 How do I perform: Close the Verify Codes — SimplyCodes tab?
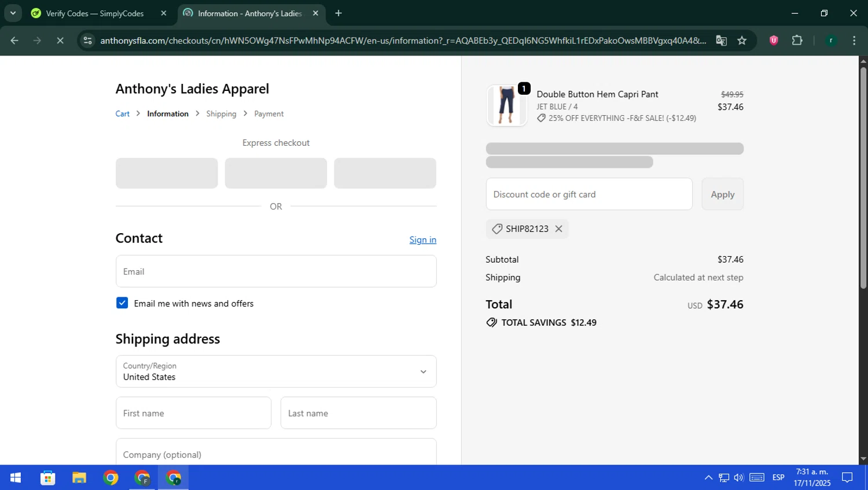164,13
